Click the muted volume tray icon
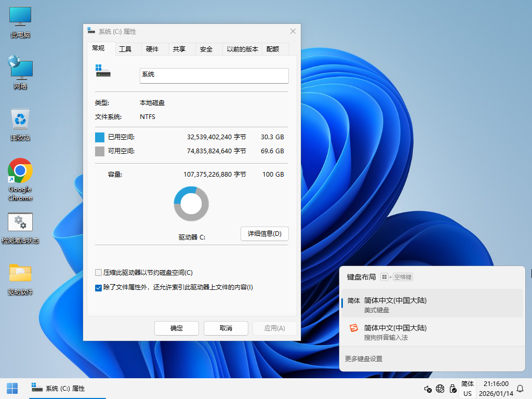Screen dimensions: 532x399 point(428,389)
